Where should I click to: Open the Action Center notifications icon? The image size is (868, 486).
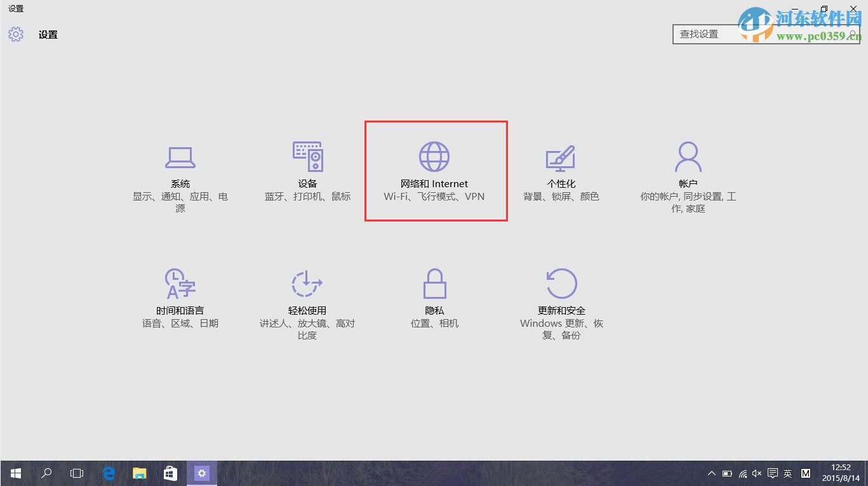coord(772,473)
